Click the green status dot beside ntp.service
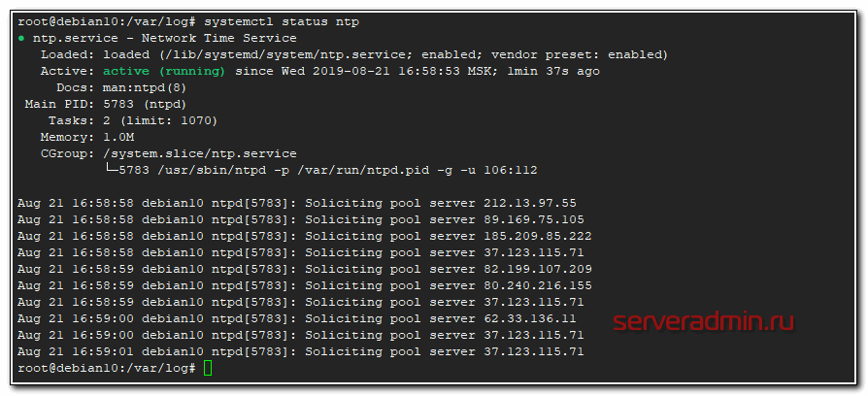Viewport: 868px width, 396px height. pos(21,38)
